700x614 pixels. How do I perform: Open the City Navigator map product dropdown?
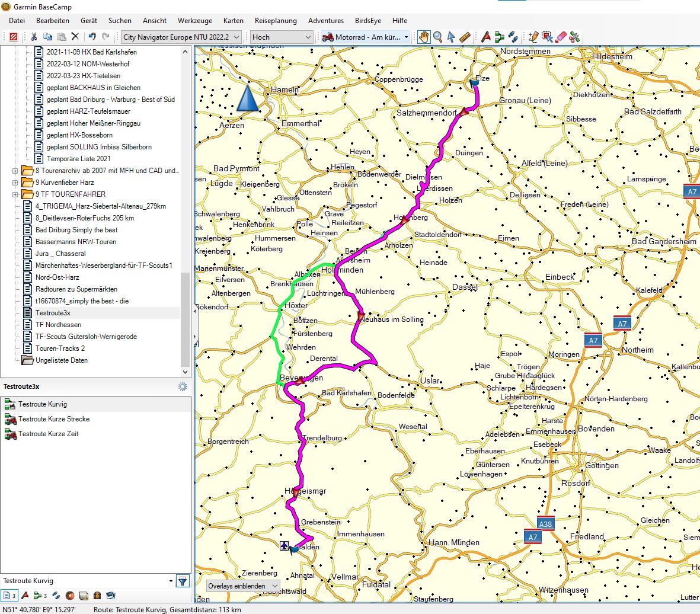tap(181, 37)
